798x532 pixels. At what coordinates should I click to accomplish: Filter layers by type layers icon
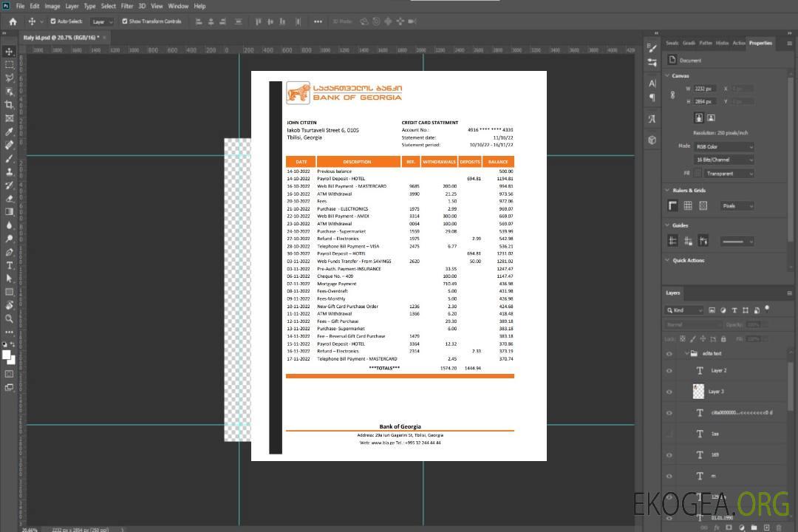click(x=746, y=310)
